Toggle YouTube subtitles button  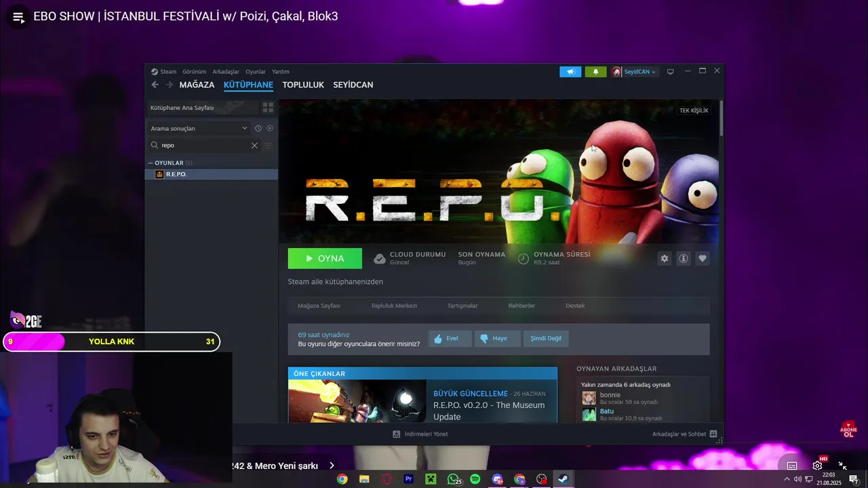tap(792, 466)
